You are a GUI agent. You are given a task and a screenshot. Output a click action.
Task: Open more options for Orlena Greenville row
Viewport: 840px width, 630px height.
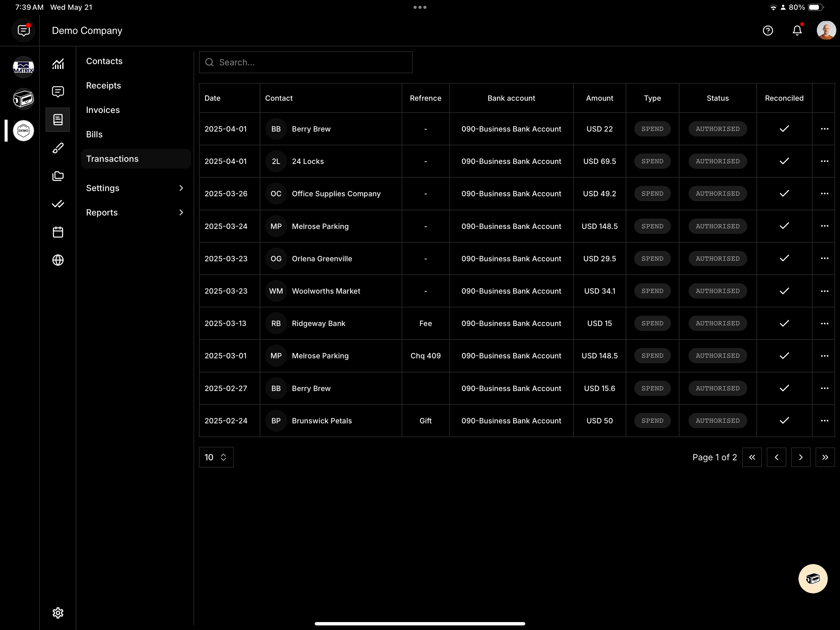(x=824, y=258)
